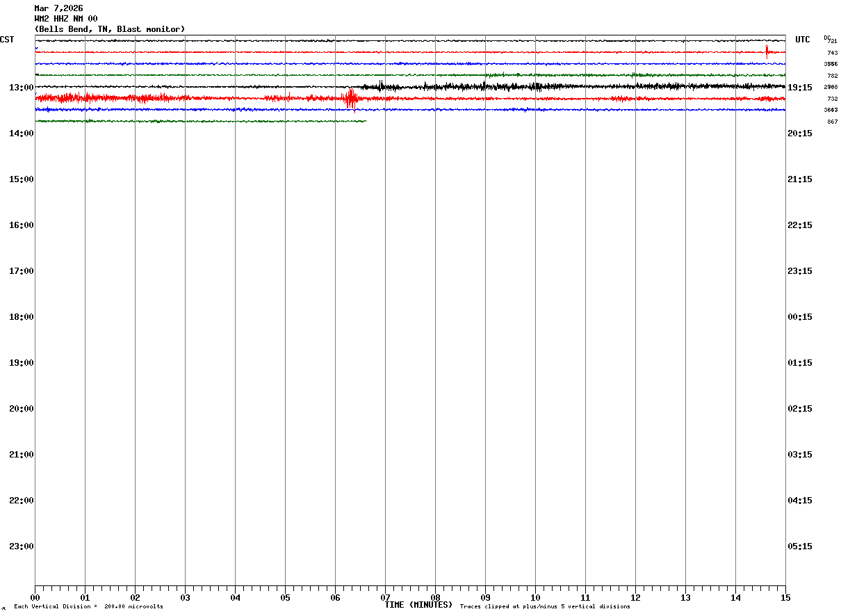This screenshot has width=841, height=616.
Task: Click the 21:15 UTC time label
Action: [800, 179]
